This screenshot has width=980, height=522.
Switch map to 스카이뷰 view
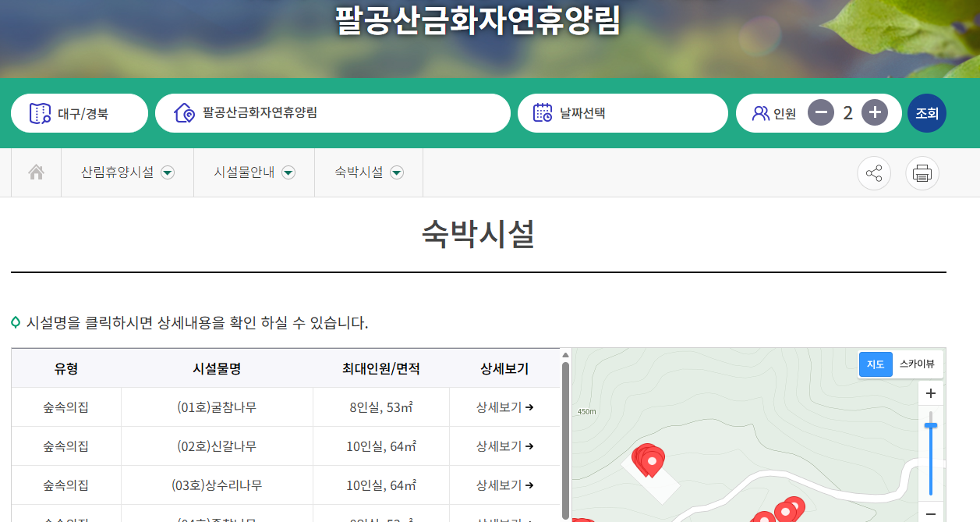point(917,364)
